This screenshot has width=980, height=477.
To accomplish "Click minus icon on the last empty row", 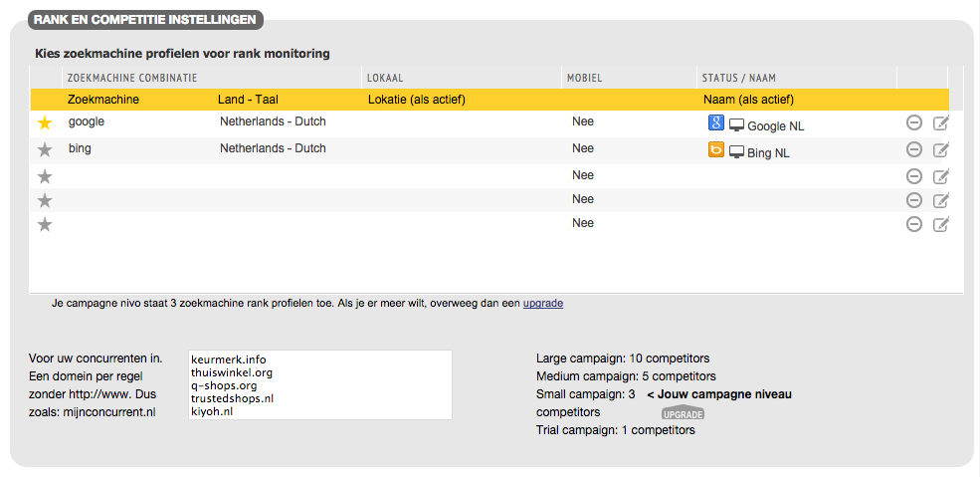I will [913, 224].
